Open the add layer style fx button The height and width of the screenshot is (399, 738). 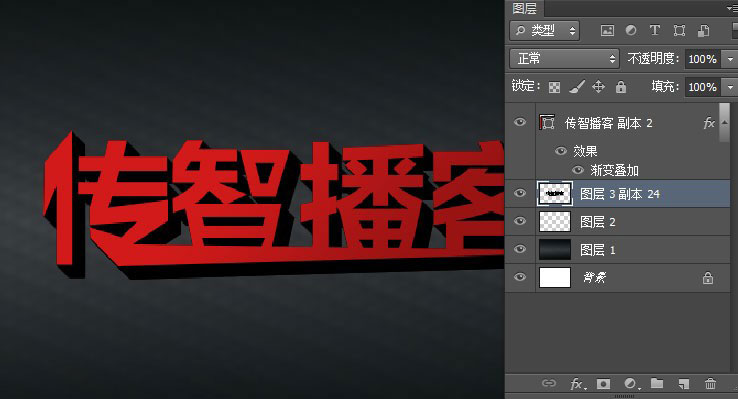click(578, 384)
